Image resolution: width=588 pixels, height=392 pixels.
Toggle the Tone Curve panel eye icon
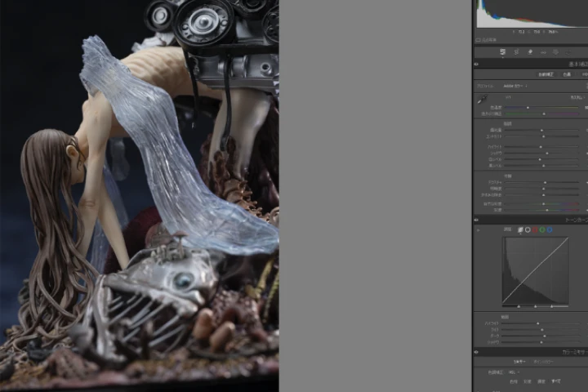pyautogui.click(x=476, y=220)
